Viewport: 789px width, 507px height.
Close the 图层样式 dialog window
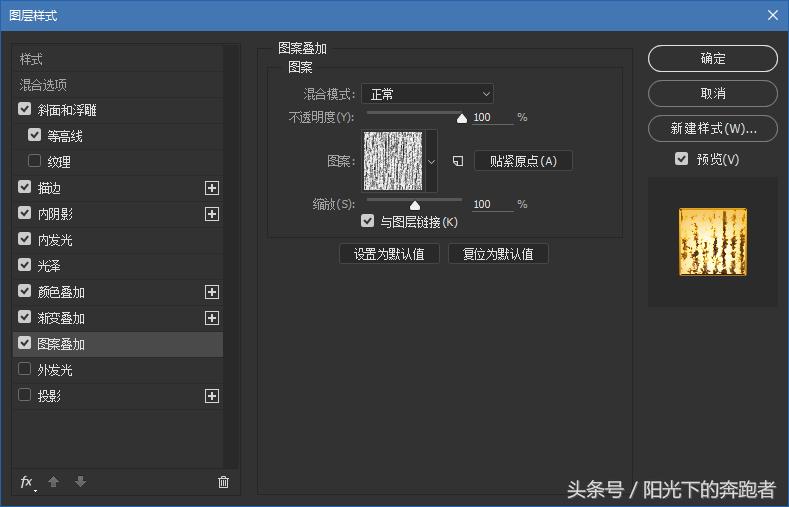tap(773, 15)
